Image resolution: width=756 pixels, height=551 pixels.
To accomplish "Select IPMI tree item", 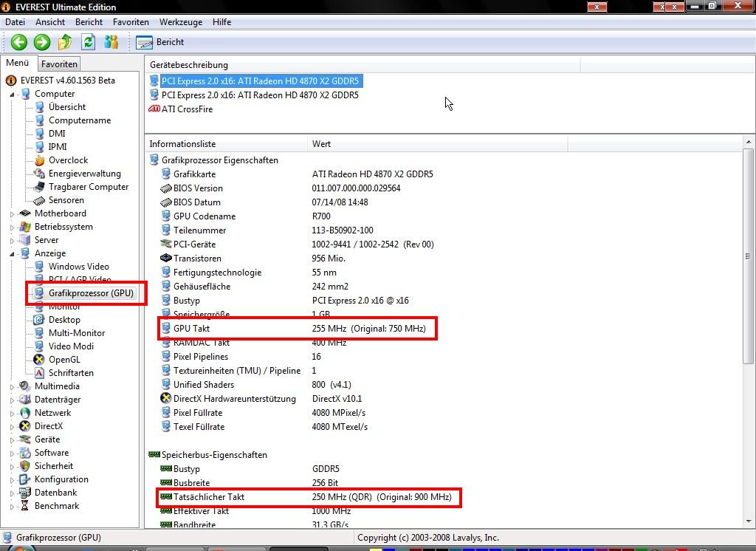I will (x=58, y=147).
